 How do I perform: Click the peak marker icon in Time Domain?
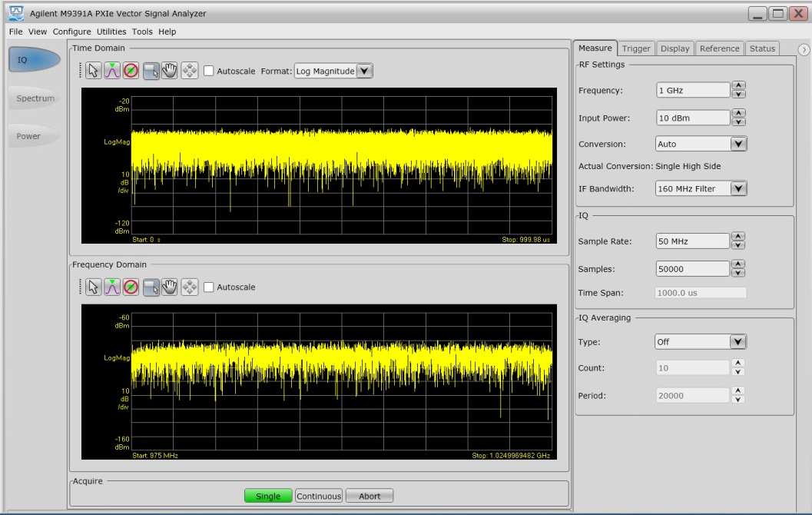(112, 71)
